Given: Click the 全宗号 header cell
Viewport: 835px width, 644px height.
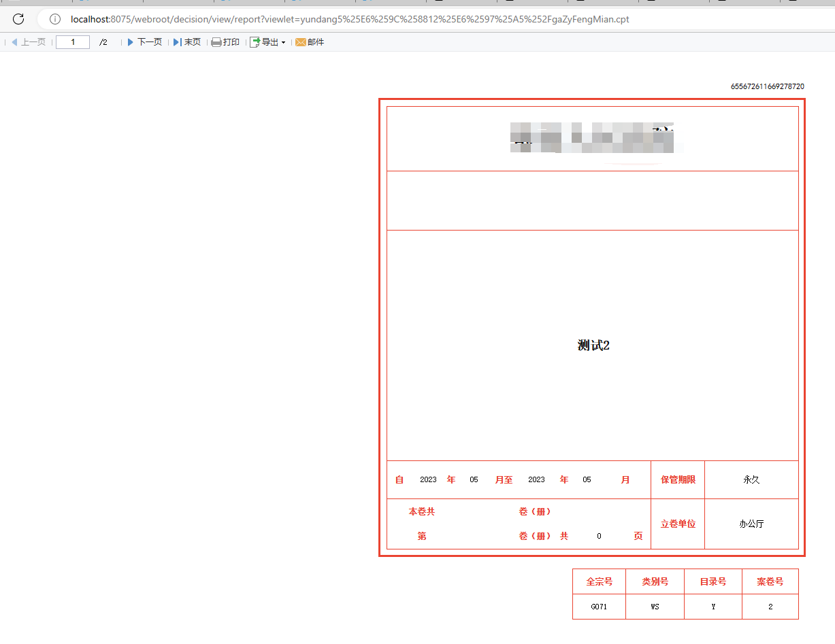Looking at the screenshot, I should tap(599, 581).
